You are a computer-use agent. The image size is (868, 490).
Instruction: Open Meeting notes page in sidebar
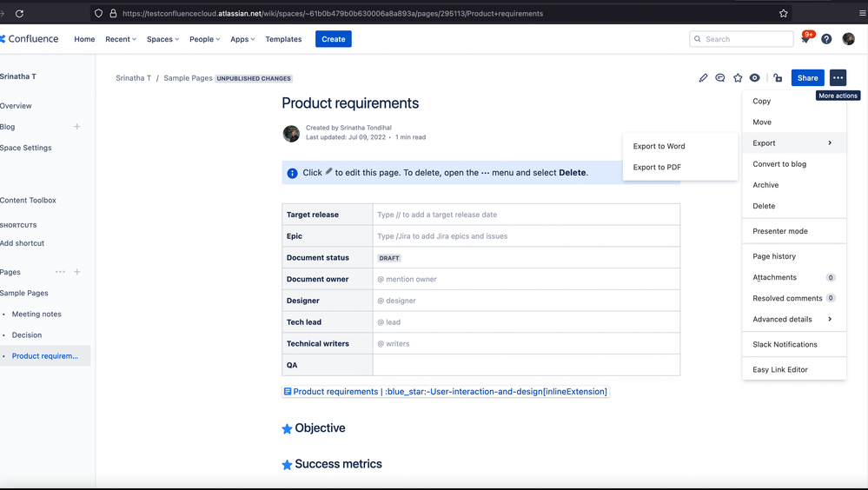click(x=36, y=314)
